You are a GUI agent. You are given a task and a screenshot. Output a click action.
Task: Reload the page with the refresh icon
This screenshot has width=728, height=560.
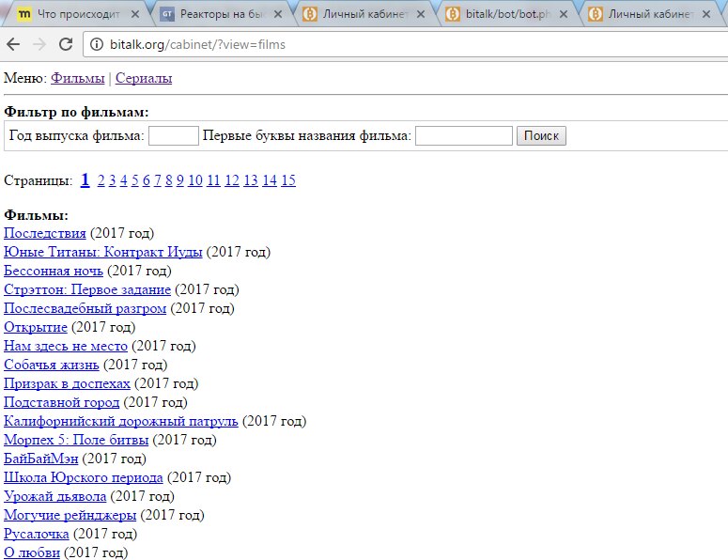[x=66, y=44]
